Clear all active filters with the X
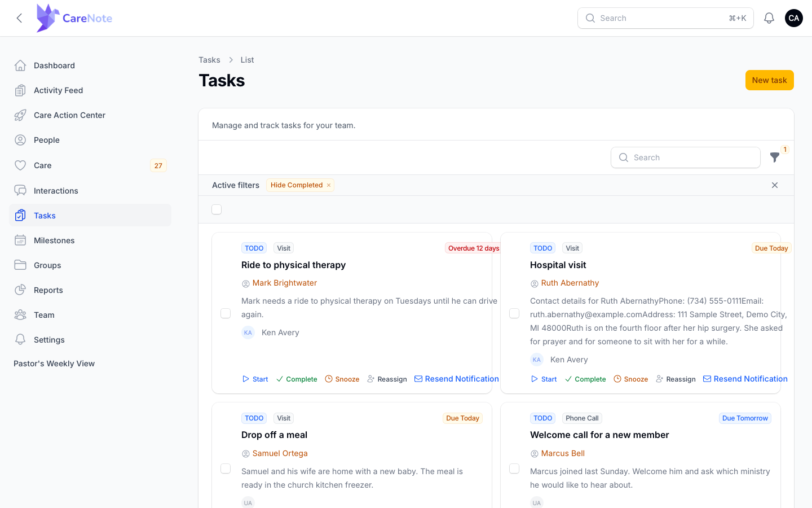This screenshot has width=812, height=508. 775,185
